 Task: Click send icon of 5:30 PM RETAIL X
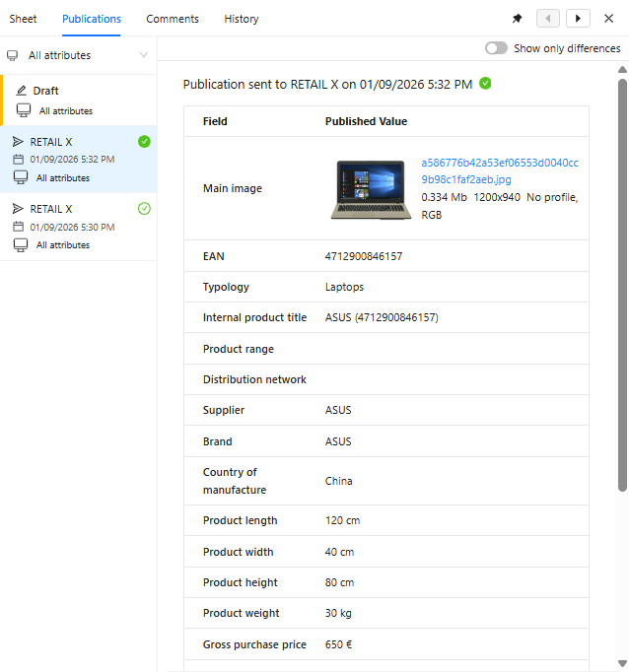[x=18, y=209]
